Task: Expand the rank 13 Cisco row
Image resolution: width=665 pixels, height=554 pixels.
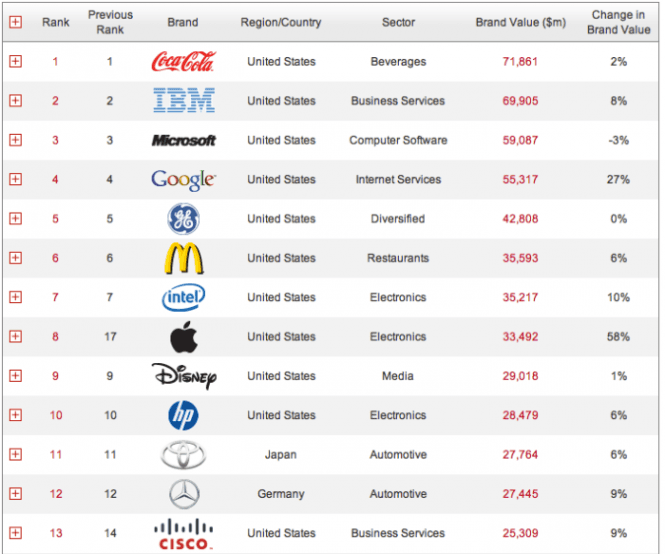Action: click(15, 533)
